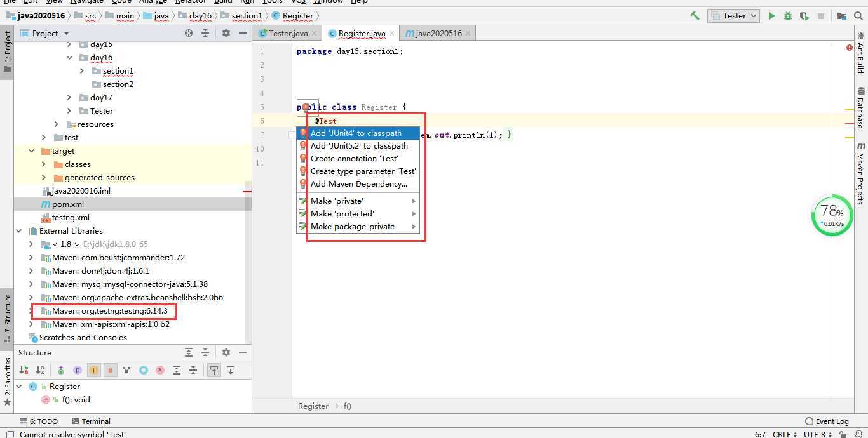This screenshot has width=868, height=438.
Task: Click the UTF-8 encoding in status bar
Action: click(817, 434)
